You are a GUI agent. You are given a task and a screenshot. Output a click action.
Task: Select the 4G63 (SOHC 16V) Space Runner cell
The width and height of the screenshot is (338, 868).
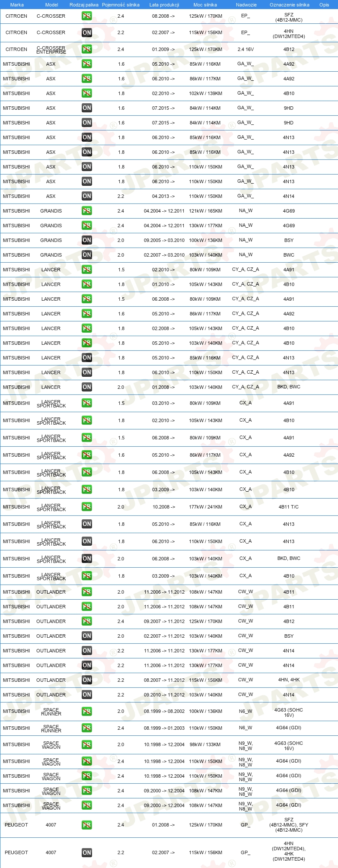(x=289, y=712)
